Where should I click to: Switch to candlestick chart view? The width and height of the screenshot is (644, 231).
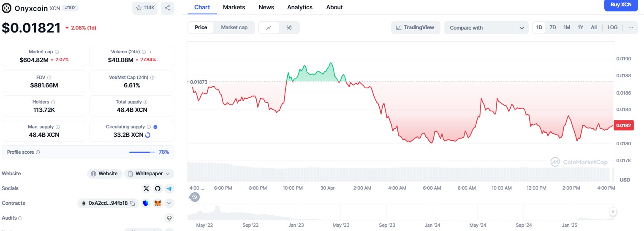(289, 28)
